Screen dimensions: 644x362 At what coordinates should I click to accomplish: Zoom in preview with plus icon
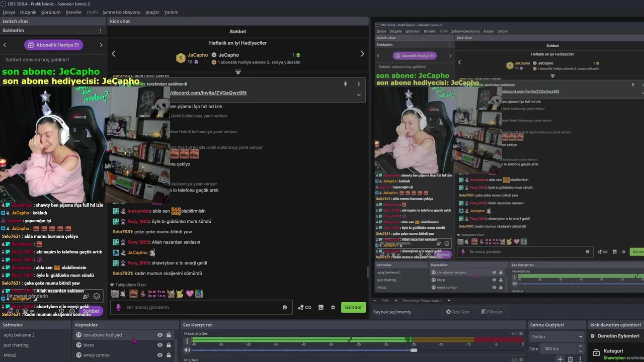[x=396, y=300]
